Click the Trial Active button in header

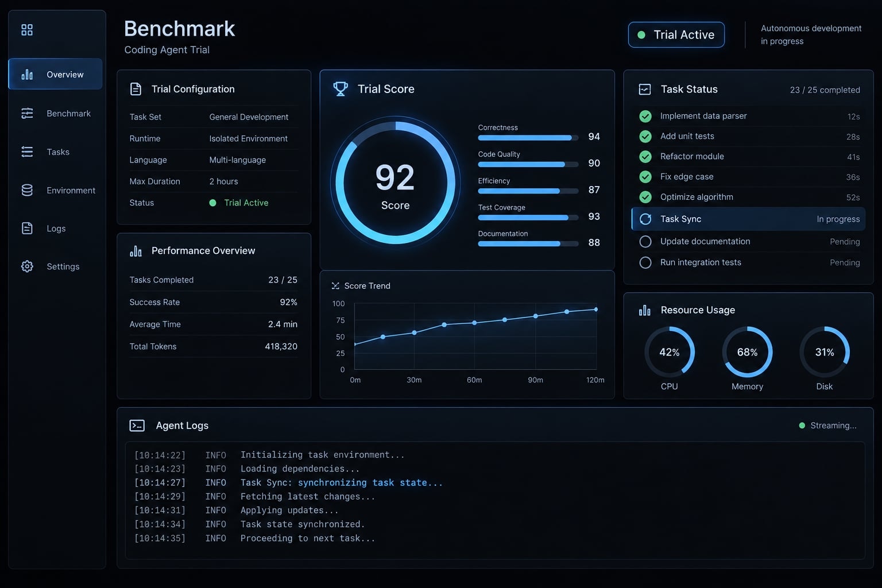[x=676, y=34]
